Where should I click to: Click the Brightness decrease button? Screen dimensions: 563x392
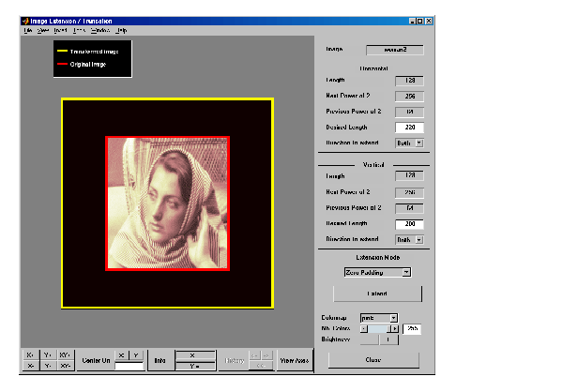pos(370,339)
